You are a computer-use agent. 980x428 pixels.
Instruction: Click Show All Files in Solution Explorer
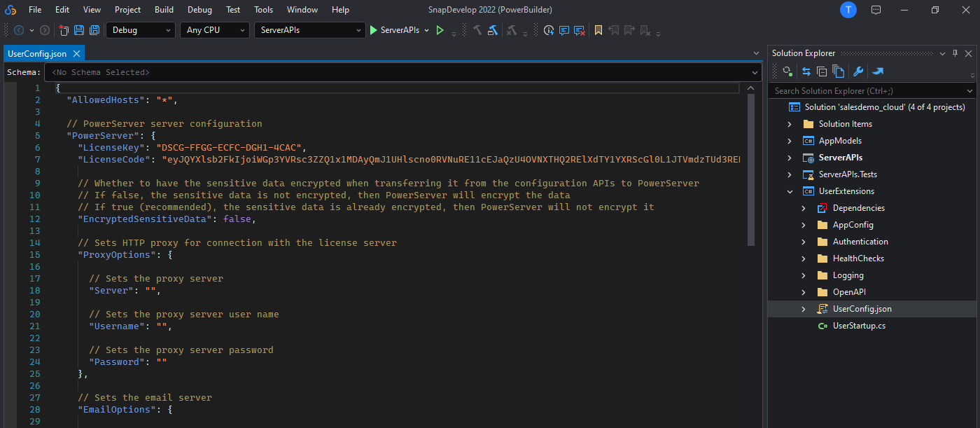[x=839, y=71]
